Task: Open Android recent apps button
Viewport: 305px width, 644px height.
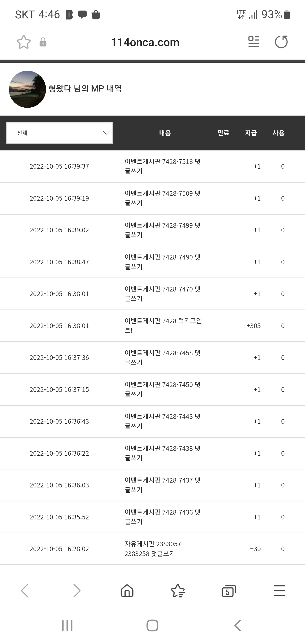Action: (x=67, y=625)
